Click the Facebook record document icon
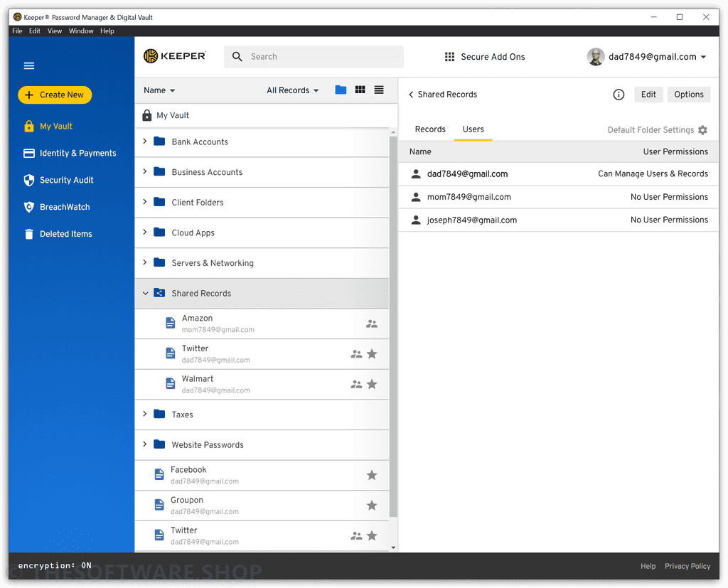The height and width of the screenshot is (588, 728). click(x=159, y=474)
